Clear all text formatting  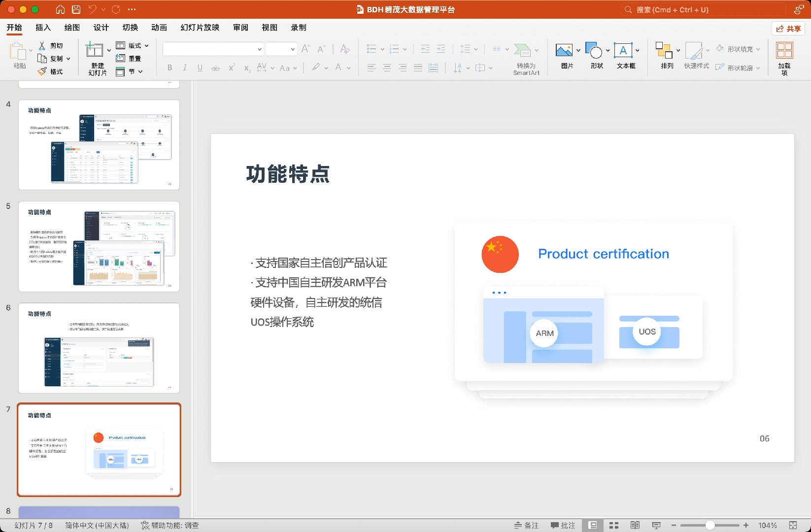345,49
